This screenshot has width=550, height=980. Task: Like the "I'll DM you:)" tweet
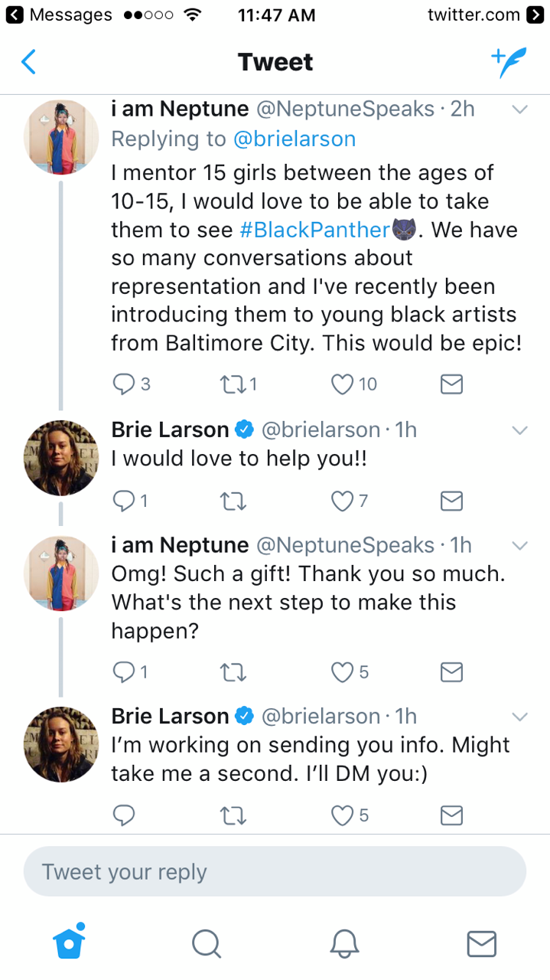click(342, 815)
